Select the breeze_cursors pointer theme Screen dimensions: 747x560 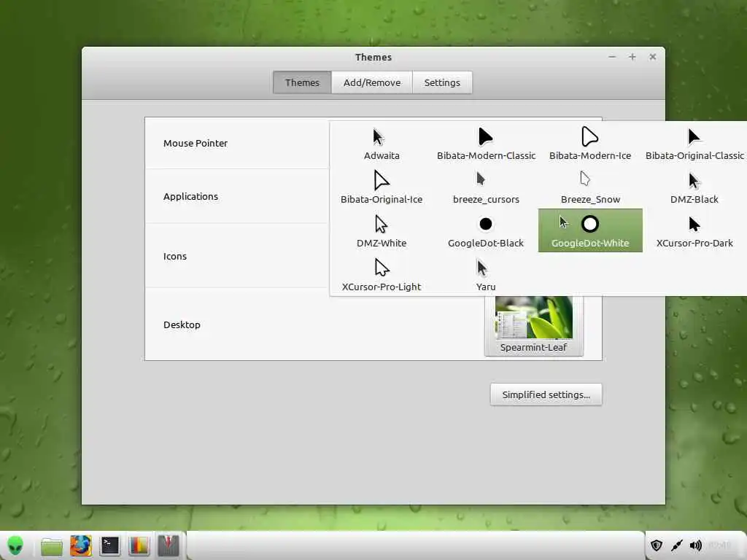coord(486,187)
